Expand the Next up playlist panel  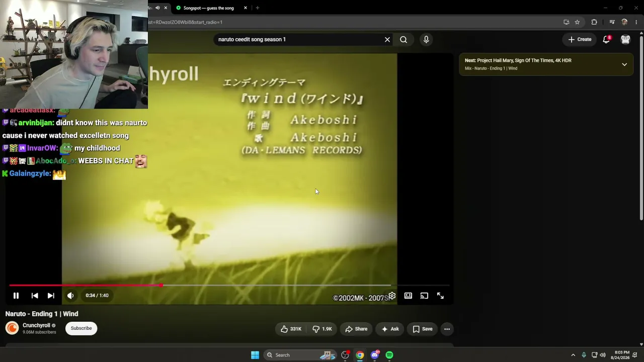point(624,64)
